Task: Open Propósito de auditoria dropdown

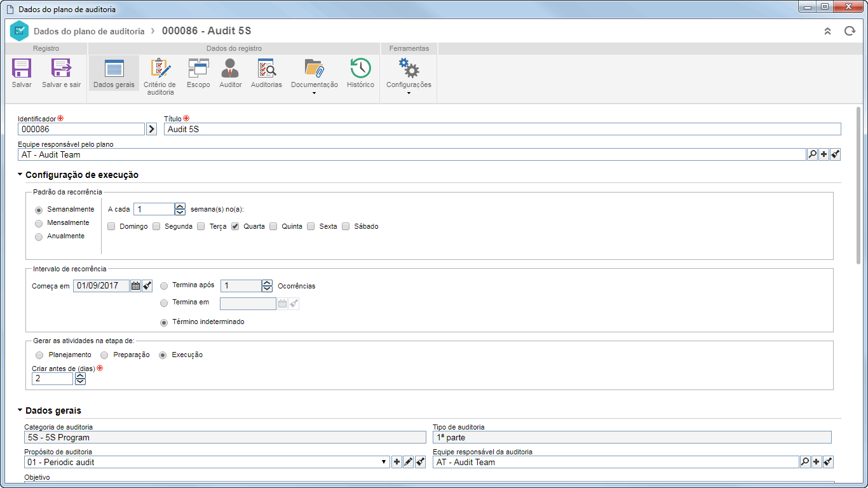Action: pyautogui.click(x=384, y=462)
